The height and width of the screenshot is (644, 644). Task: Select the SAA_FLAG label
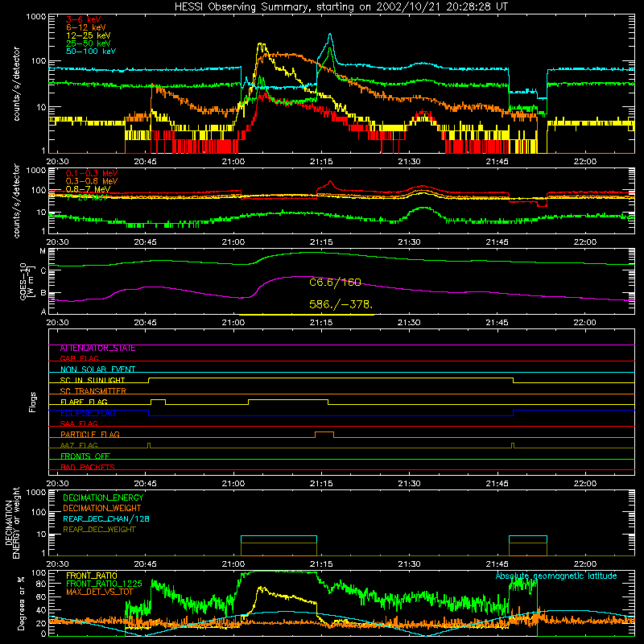pos(79,423)
